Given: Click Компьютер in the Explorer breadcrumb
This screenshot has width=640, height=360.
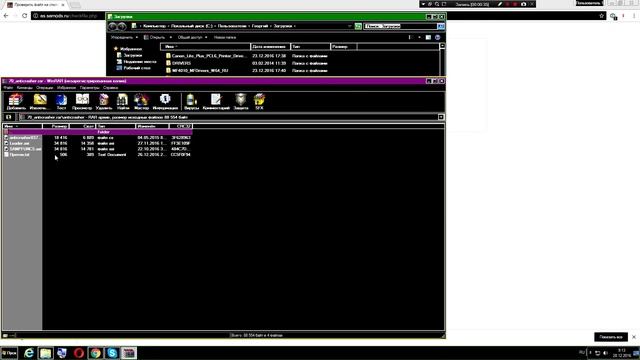Looking at the screenshot, I should click(x=154, y=26).
